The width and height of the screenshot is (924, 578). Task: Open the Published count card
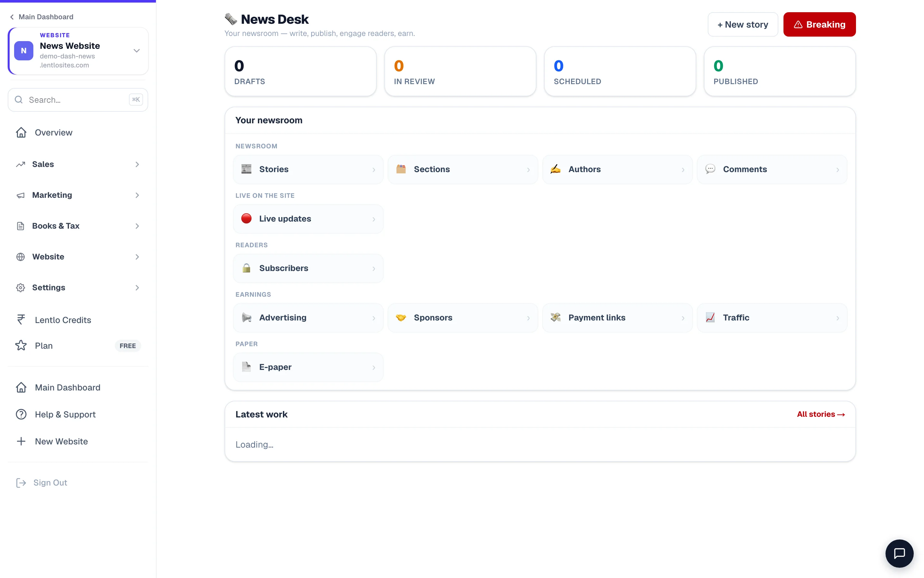coord(780,72)
